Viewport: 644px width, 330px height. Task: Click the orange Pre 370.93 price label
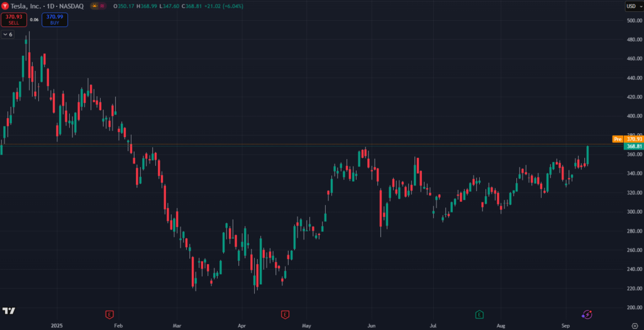click(628, 139)
